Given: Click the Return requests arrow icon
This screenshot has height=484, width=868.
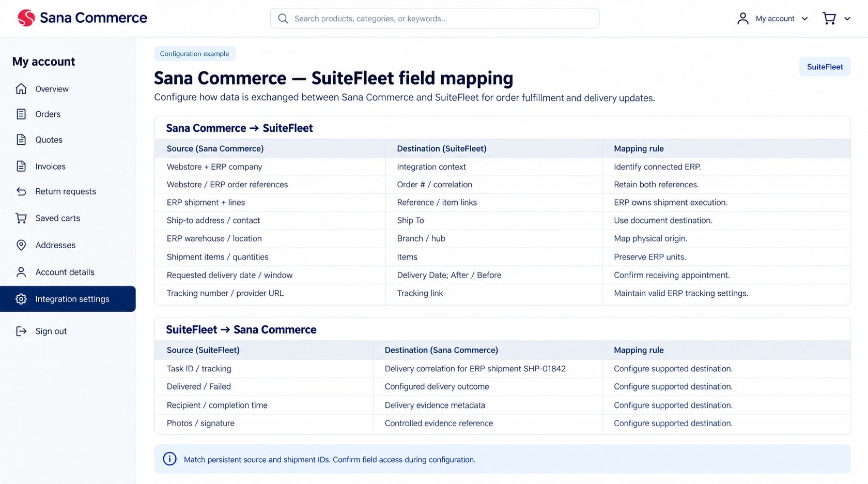Looking at the screenshot, I should click(21, 191).
